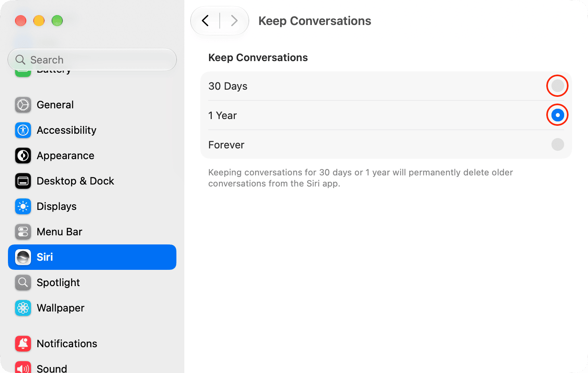Click the Wallpaper flower icon
This screenshot has width=588, height=373.
[x=23, y=308]
